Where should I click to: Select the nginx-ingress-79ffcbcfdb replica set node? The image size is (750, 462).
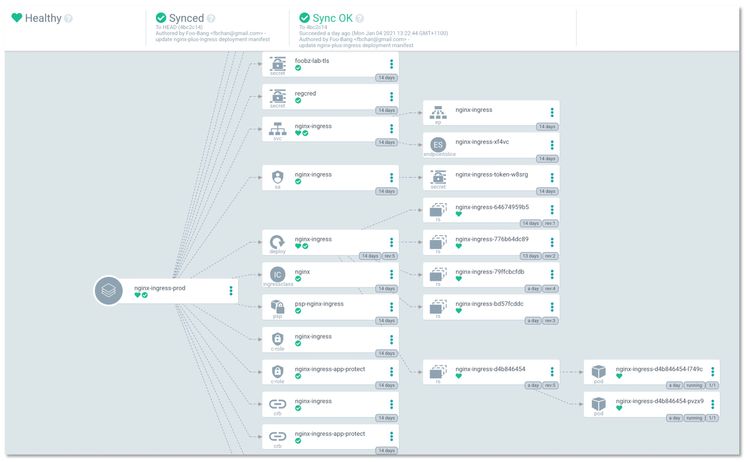pyautogui.click(x=490, y=274)
